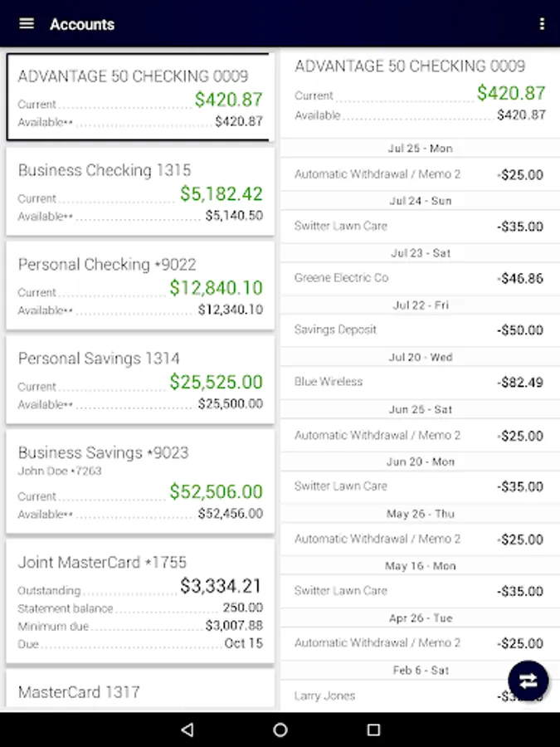The width and height of the screenshot is (560, 747).
Task: Open the Business Checking 1315 account
Action: coord(140,192)
